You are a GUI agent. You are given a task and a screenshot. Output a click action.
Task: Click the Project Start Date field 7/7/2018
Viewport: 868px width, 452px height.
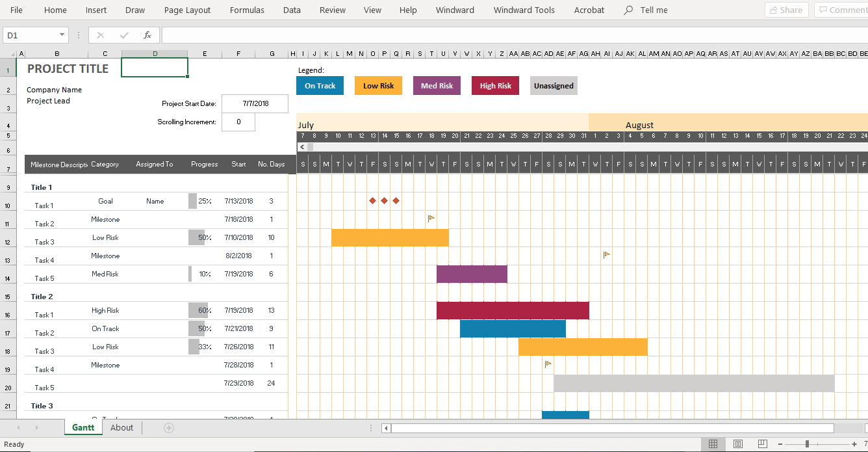[255, 103]
